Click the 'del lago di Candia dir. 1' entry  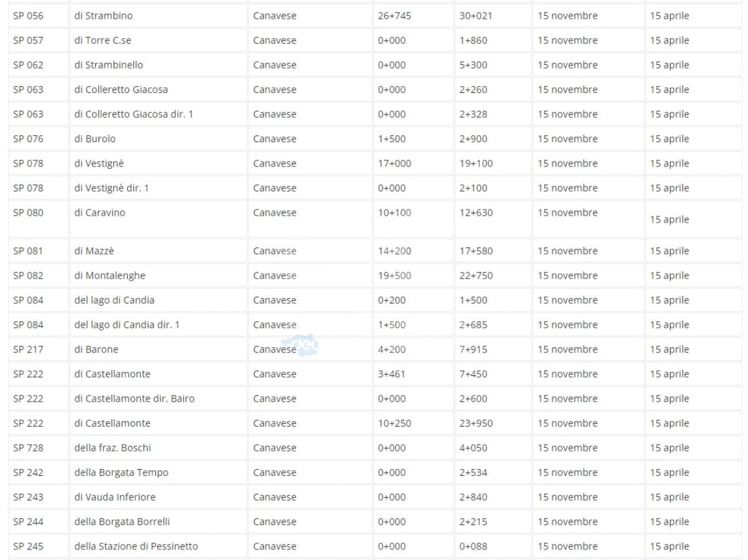(127, 325)
